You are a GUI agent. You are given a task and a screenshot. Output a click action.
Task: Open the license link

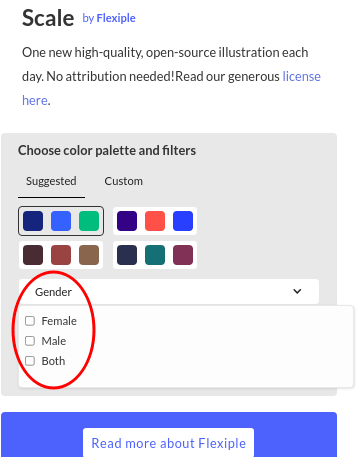coord(301,76)
